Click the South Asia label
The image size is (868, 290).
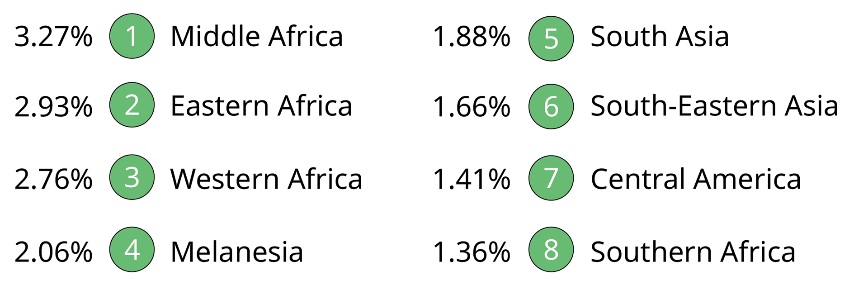click(x=659, y=36)
